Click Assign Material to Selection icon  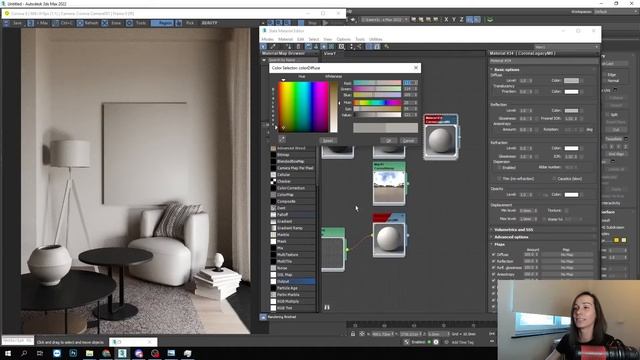tap(290, 47)
